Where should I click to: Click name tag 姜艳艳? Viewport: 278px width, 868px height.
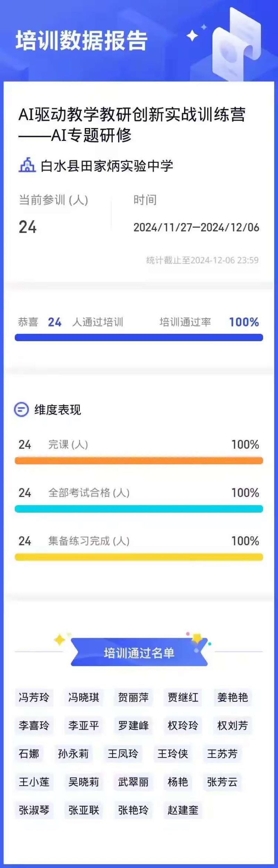click(233, 697)
